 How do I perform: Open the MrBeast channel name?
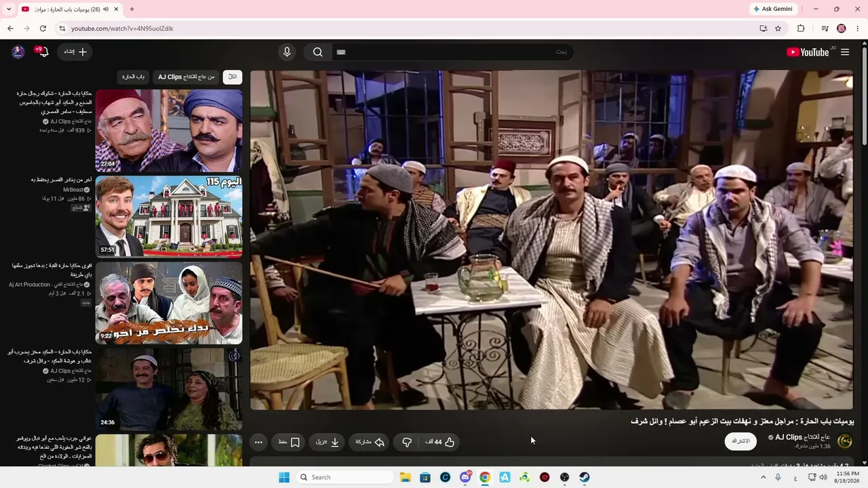coord(73,190)
